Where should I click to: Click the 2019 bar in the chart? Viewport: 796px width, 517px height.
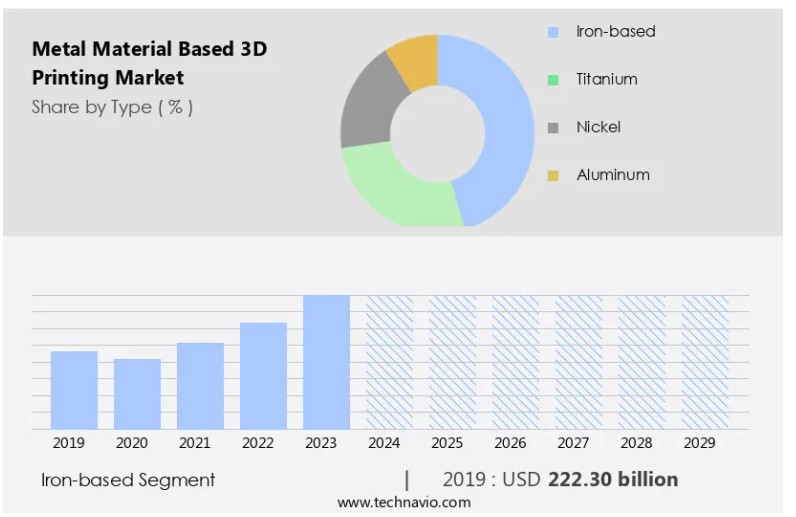74,390
